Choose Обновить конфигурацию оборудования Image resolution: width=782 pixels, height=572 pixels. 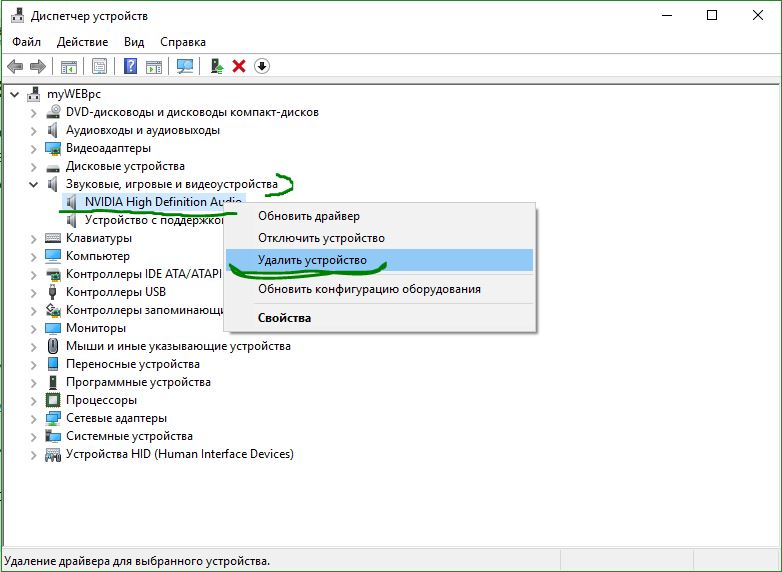380,289
